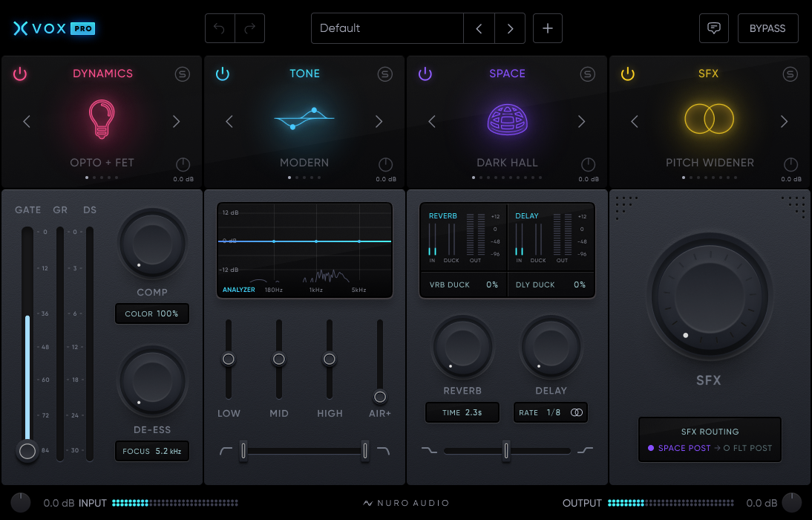Click the plus icon to add preset
Viewport: 812px width, 520px height.
click(x=548, y=28)
